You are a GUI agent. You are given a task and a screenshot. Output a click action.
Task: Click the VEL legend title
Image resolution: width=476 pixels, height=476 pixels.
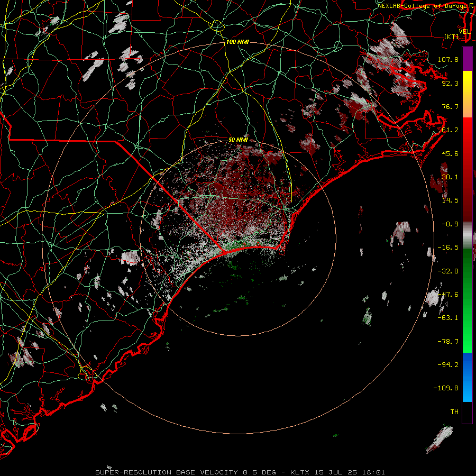465,32
